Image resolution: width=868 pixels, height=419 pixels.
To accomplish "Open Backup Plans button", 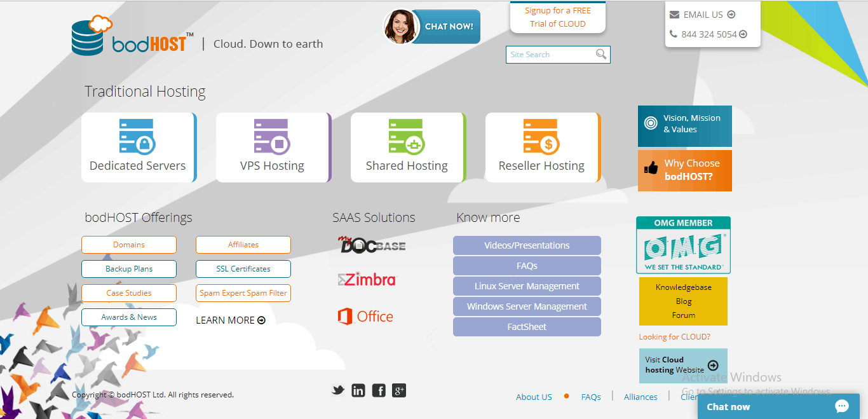I will [129, 269].
